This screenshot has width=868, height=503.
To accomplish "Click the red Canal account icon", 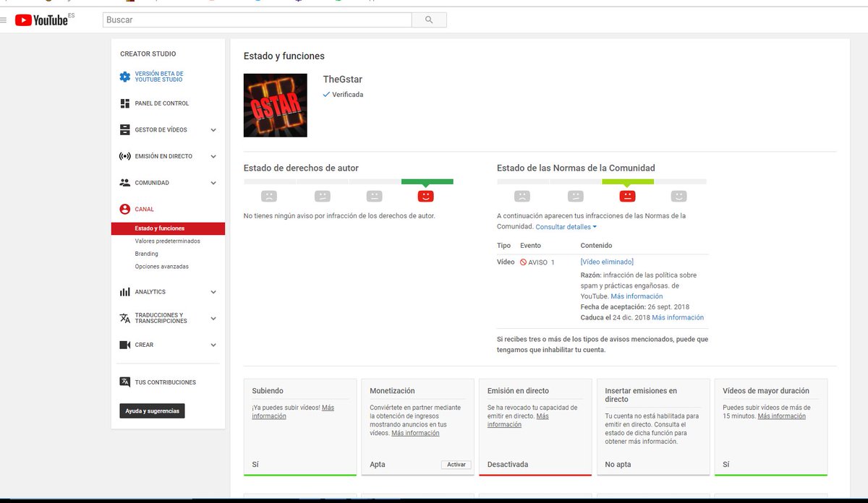I will pos(124,209).
